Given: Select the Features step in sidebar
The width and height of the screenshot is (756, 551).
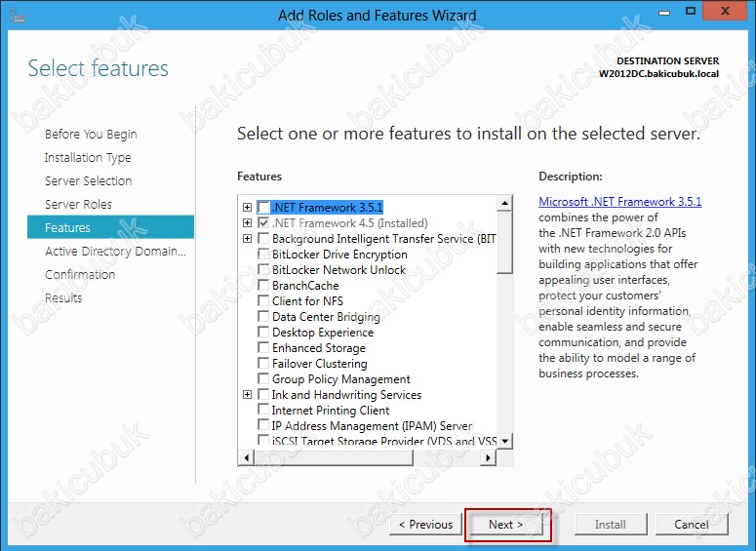Looking at the screenshot, I should pyautogui.click(x=111, y=227).
